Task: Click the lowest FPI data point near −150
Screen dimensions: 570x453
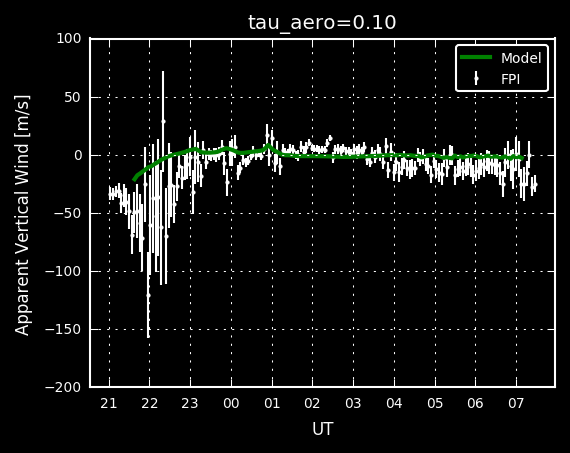Action: tap(148, 336)
